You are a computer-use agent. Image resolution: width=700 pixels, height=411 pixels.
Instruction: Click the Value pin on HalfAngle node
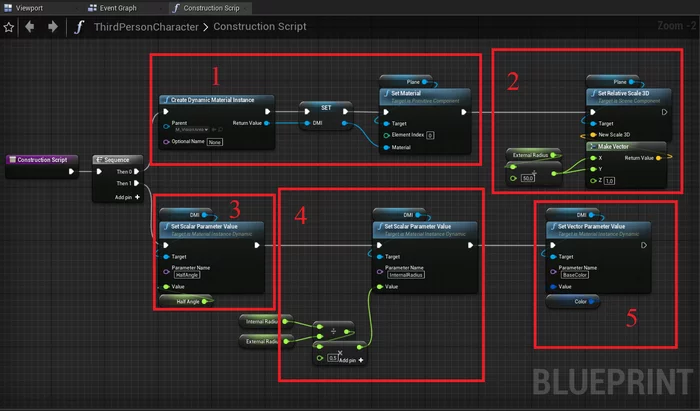(x=166, y=286)
